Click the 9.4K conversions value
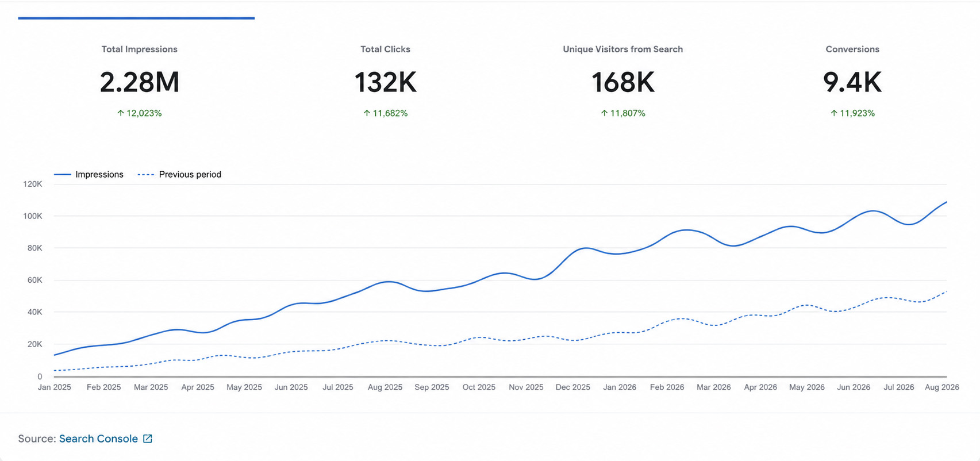Image resolution: width=980 pixels, height=461 pixels. [852, 82]
